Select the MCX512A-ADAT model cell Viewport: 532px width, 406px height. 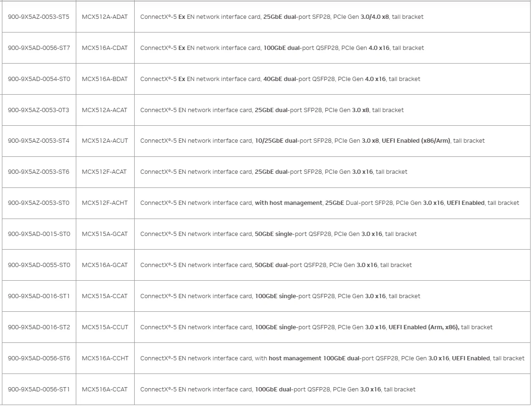(x=105, y=17)
